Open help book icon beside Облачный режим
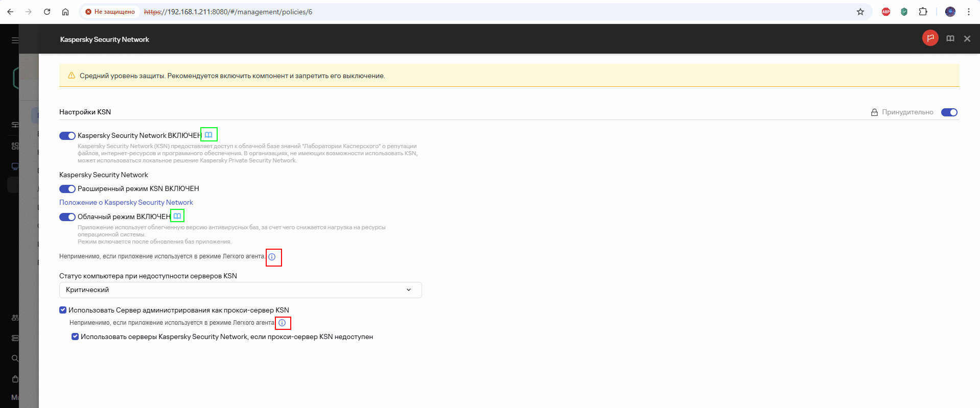 tap(177, 216)
